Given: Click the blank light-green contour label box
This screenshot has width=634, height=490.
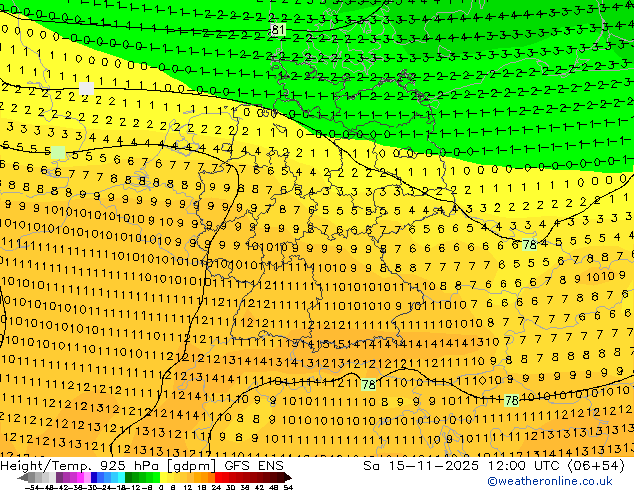Looking at the screenshot, I should pyautogui.click(x=58, y=152).
